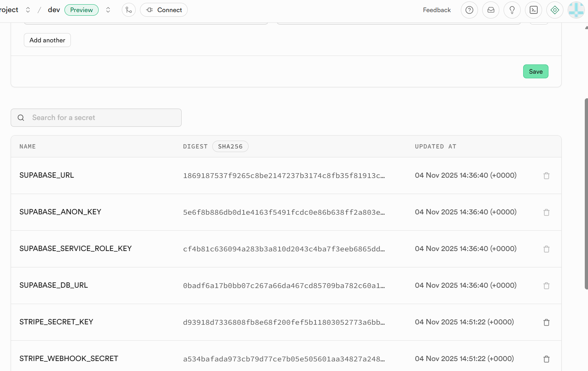Delete the STRIPE_SECRET_KEY secret
The image size is (588, 371).
546,322
